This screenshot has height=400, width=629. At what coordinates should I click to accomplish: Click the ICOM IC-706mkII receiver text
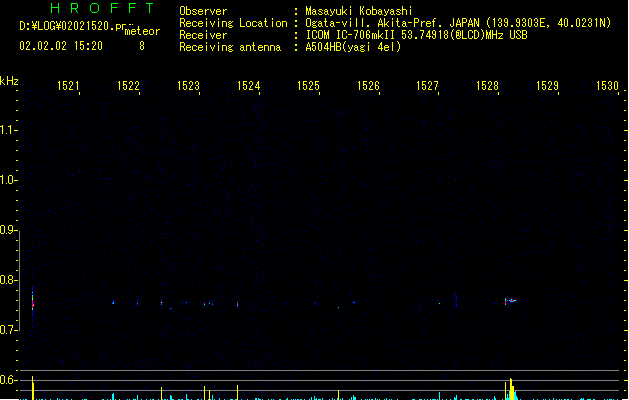click(416, 35)
